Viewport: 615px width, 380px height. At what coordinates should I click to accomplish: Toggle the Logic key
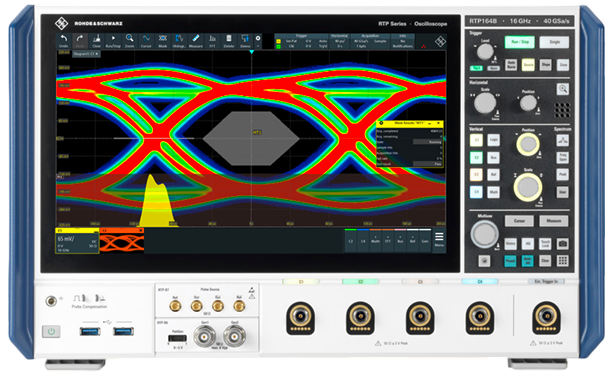[493, 140]
